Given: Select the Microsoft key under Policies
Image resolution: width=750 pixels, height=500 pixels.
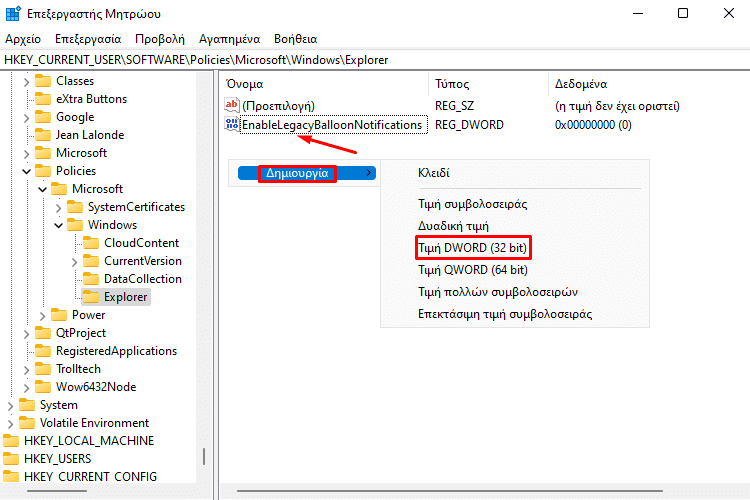Looking at the screenshot, I should click(98, 189).
